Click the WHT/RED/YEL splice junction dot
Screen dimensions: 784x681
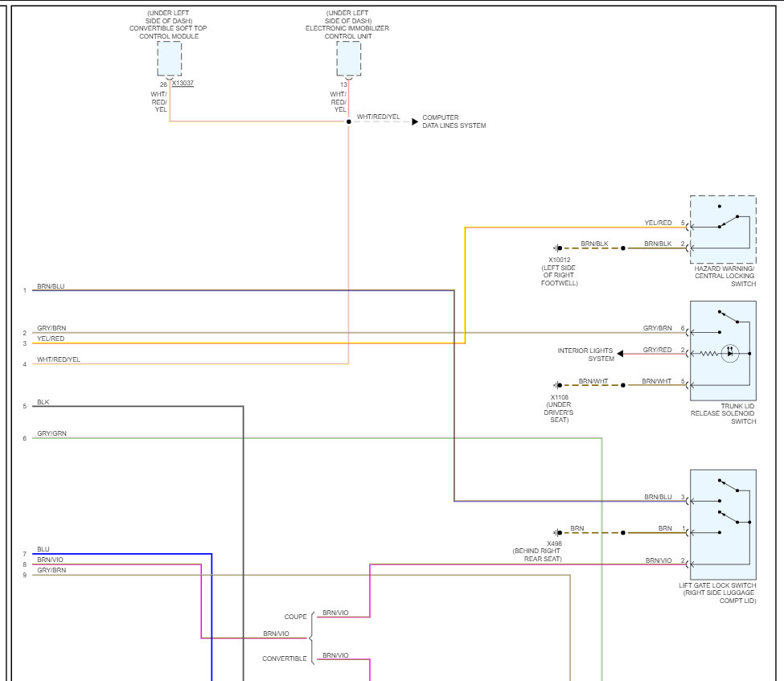(x=348, y=121)
